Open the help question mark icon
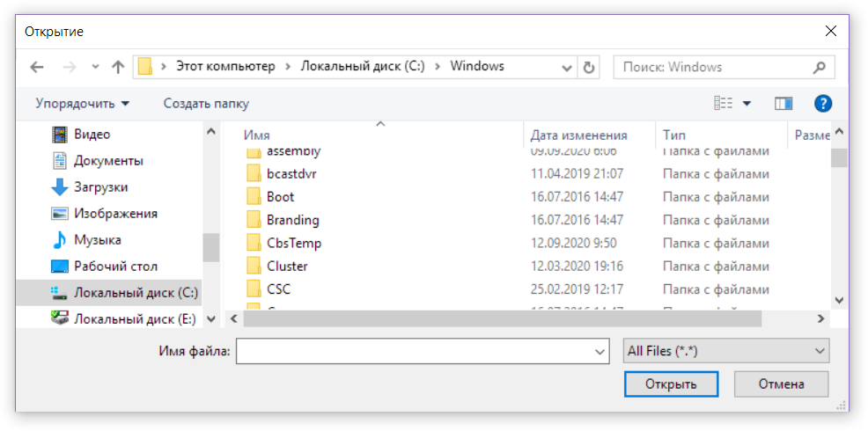The width and height of the screenshot is (868, 431). click(x=823, y=104)
